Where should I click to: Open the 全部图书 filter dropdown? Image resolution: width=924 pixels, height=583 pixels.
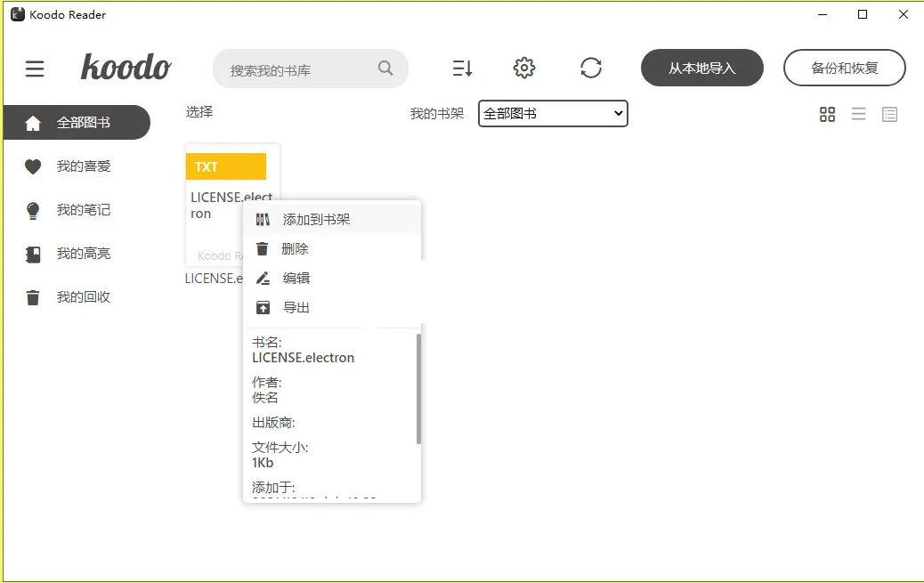tap(552, 113)
